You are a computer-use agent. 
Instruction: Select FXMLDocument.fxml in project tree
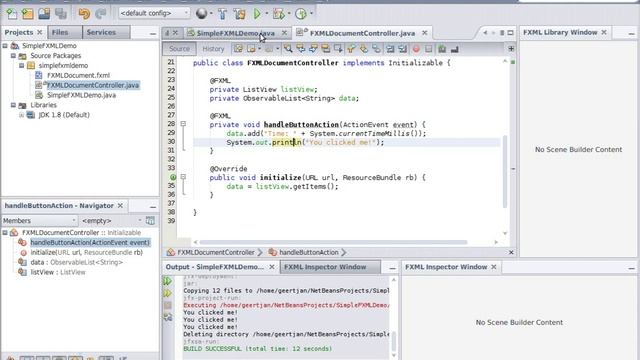[78, 75]
